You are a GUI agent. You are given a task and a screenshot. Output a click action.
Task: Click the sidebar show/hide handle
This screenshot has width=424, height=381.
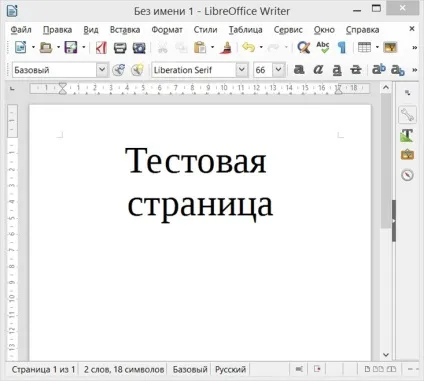click(x=394, y=220)
